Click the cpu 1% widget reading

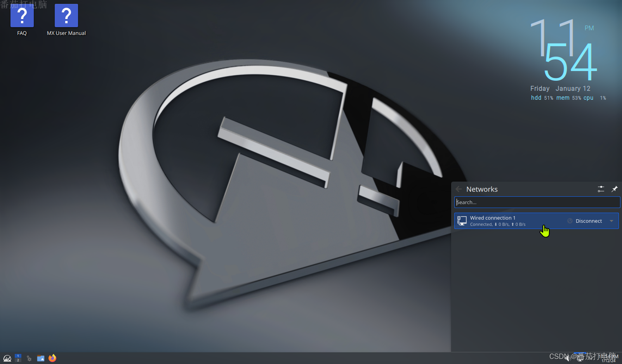(x=594, y=98)
